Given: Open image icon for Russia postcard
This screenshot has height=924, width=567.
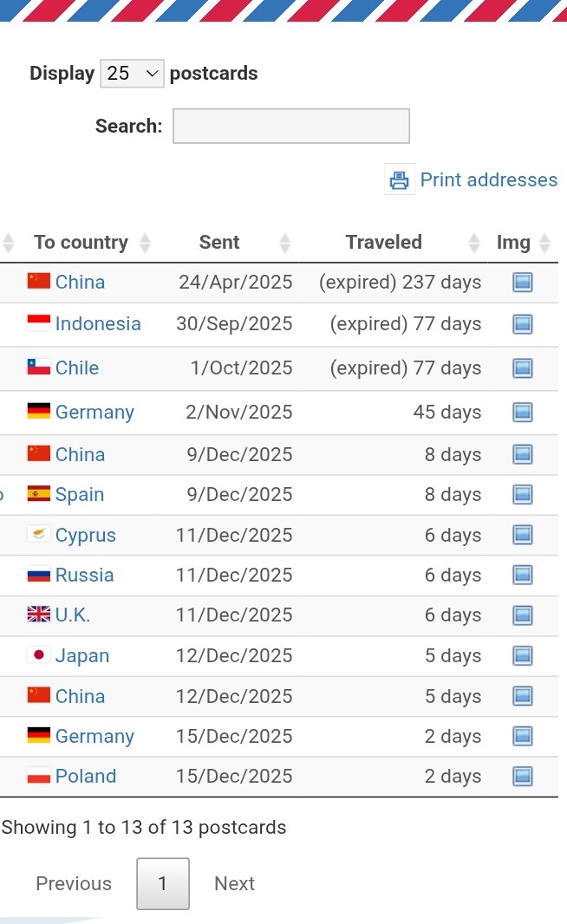Looking at the screenshot, I should pos(522,576).
